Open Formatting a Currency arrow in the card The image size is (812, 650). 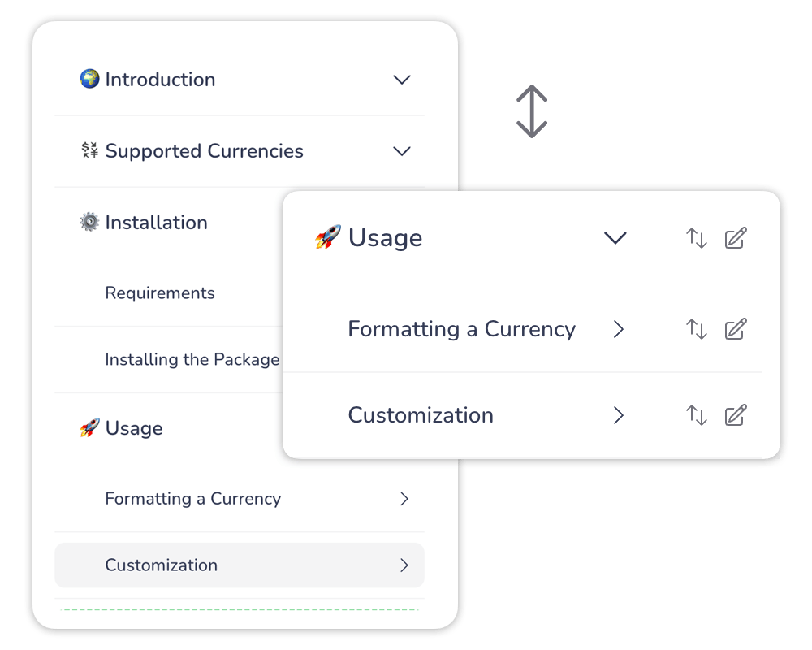click(x=619, y=329)
